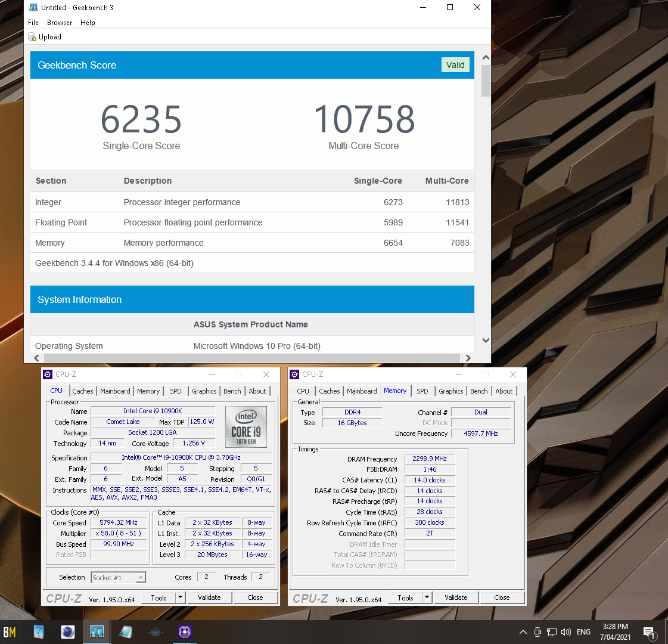Click Validate in left CPU-Z window
Screen dimensions: 668x644
click(209, 598)
